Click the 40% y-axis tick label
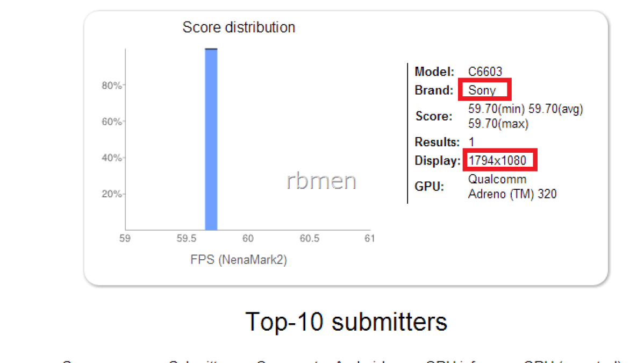 pos(112,158)
